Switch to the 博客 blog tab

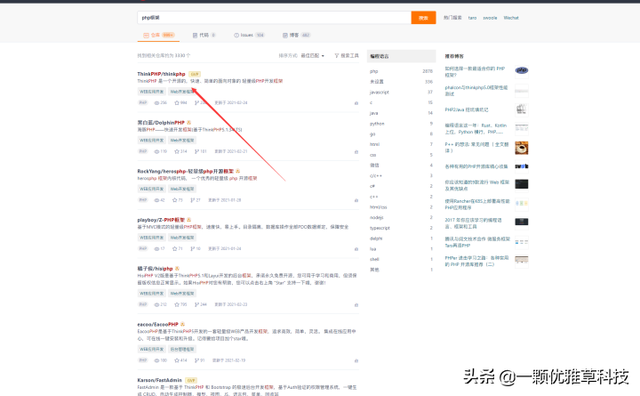[x=297, y=35]
